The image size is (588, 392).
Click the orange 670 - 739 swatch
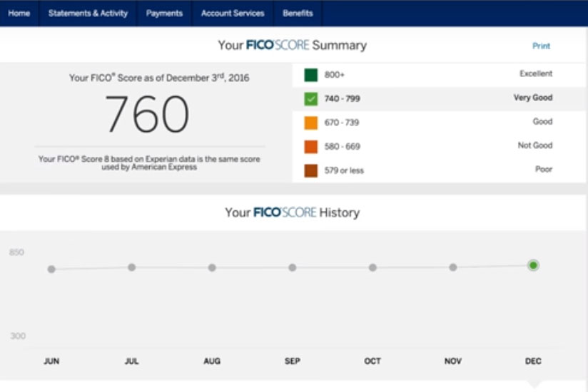click(x=311, y=123)
